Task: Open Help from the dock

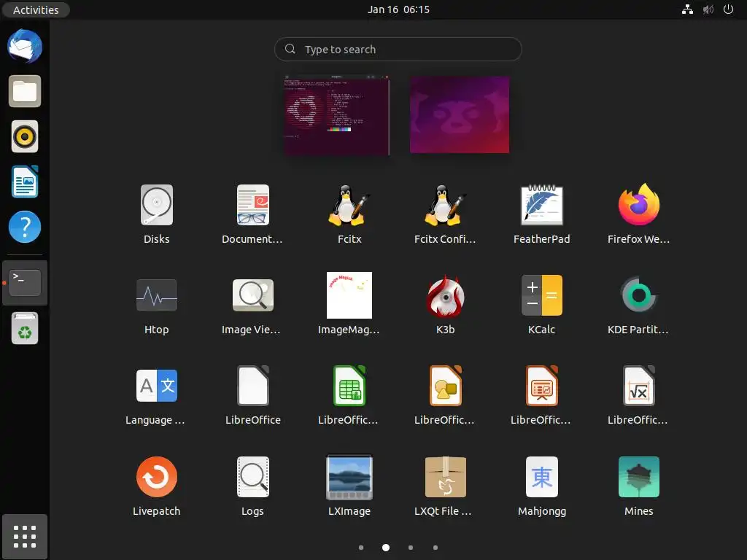Action: pos(25,227)
